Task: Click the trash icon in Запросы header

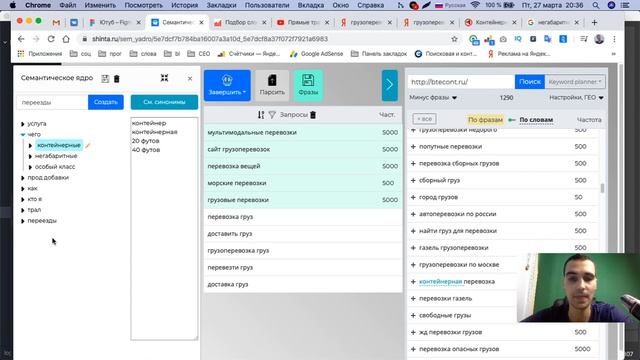Action: (313, 115)
